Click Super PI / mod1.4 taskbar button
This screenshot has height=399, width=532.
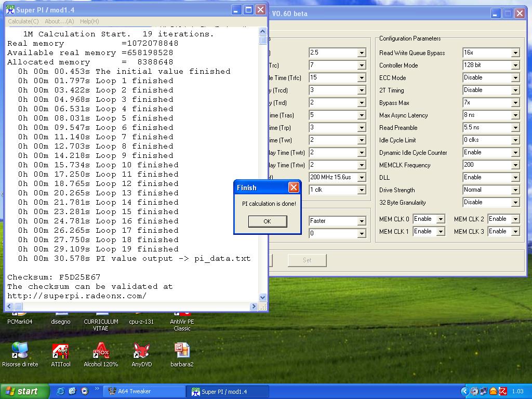[x=228, y=391]
